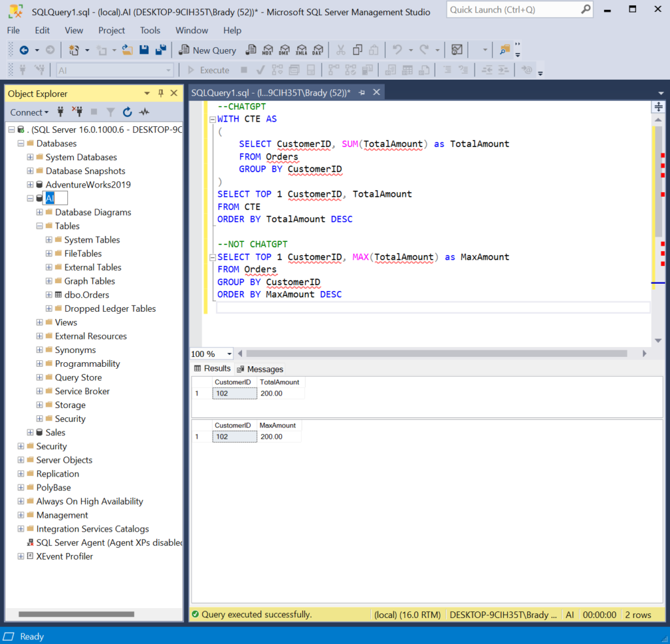Click the Copy icon in the toolbar
The image size is (670, 644).
coord(357,50)
